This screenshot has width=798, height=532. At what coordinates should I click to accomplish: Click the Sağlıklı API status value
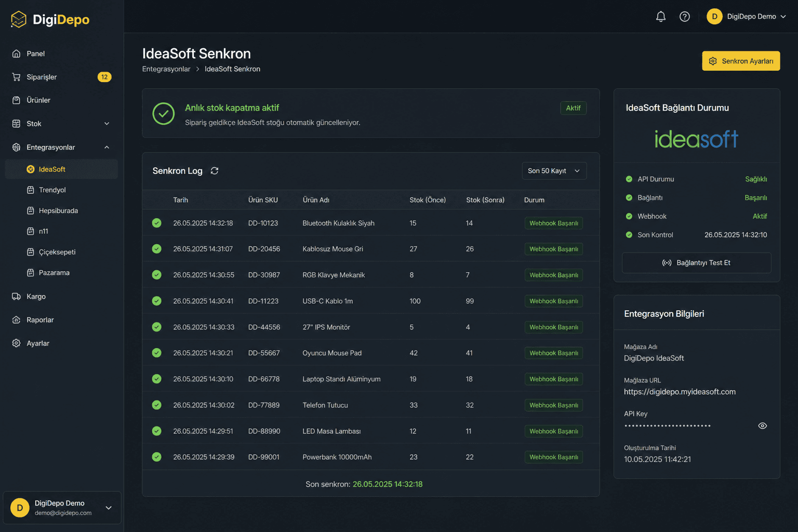coord(756,179)
